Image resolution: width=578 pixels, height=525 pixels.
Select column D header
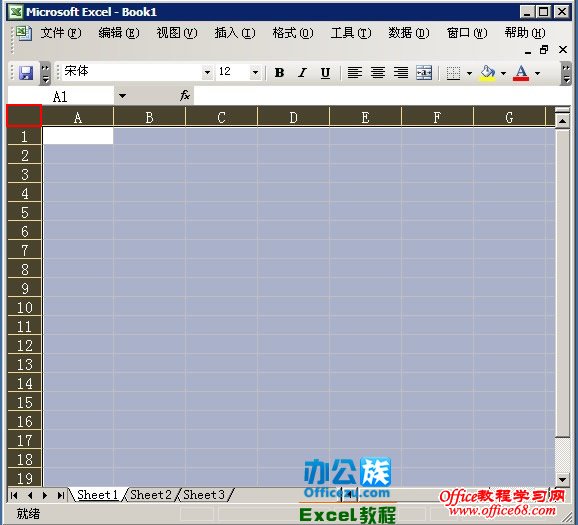pyautogui.click(x=293, y=117)
